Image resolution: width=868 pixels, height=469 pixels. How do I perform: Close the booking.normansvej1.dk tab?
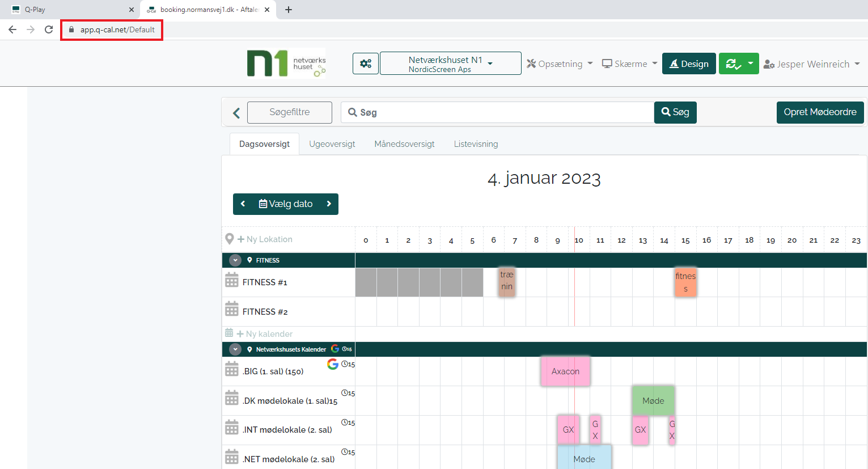coord(268,10)
